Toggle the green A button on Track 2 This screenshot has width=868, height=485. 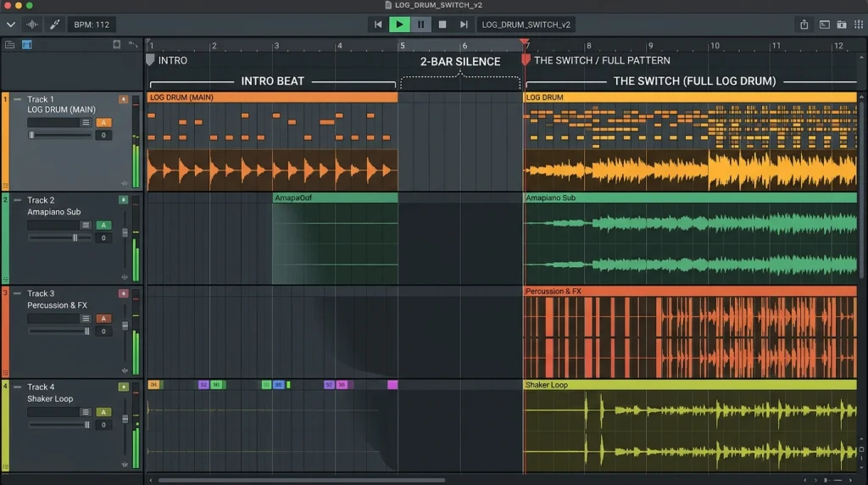click(x=103, y=225)
